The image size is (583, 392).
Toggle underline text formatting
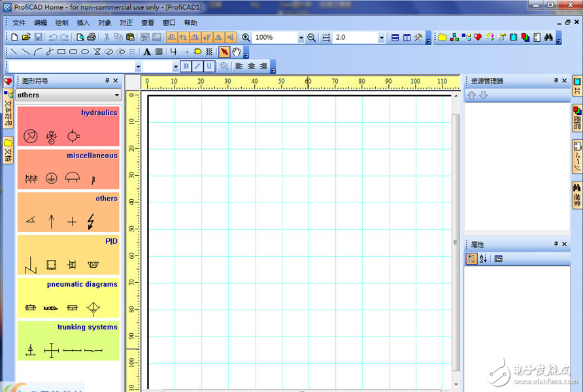(x=208, y=66)
